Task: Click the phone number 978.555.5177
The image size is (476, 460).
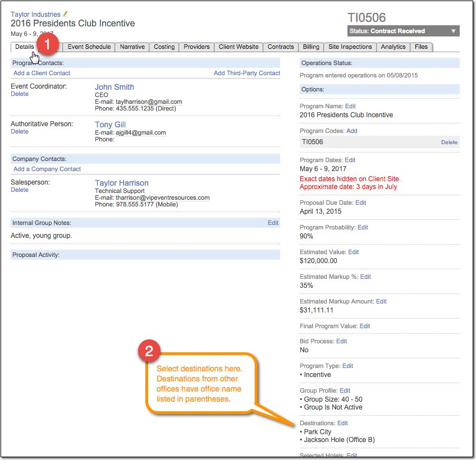Action: tap(135, 205)
